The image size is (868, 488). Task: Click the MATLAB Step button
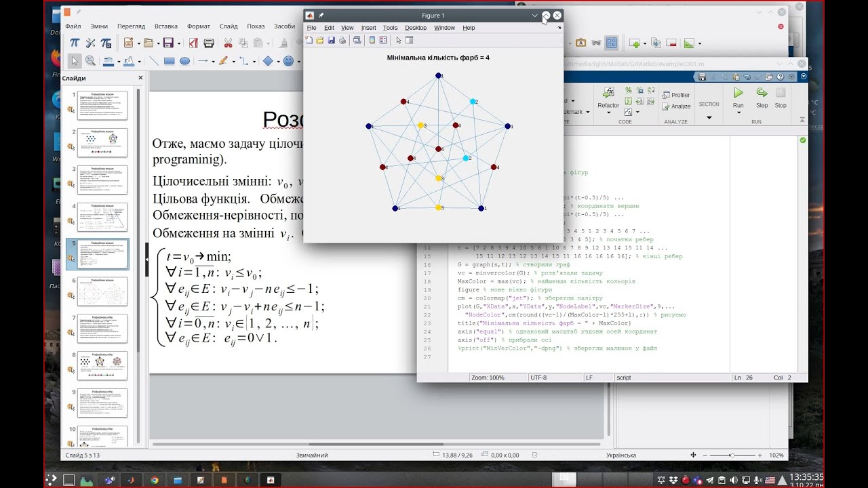[762, 96]
